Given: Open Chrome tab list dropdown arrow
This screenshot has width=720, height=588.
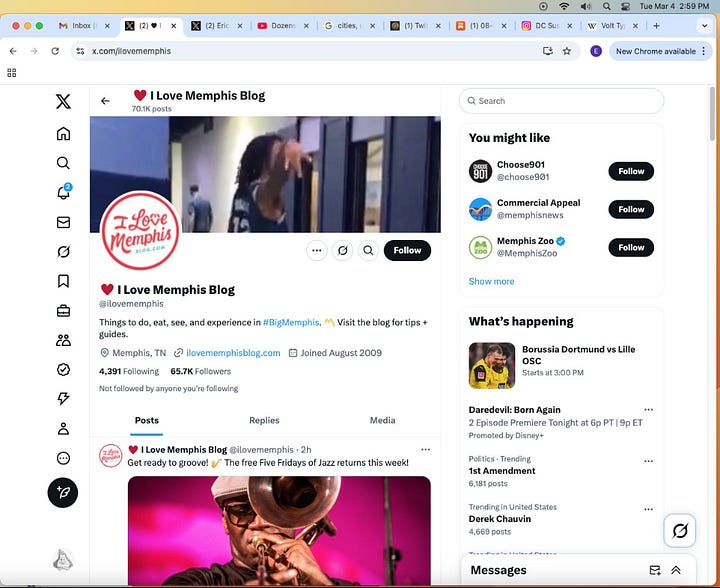Looking at the screenshot, I should pos(704,26).
